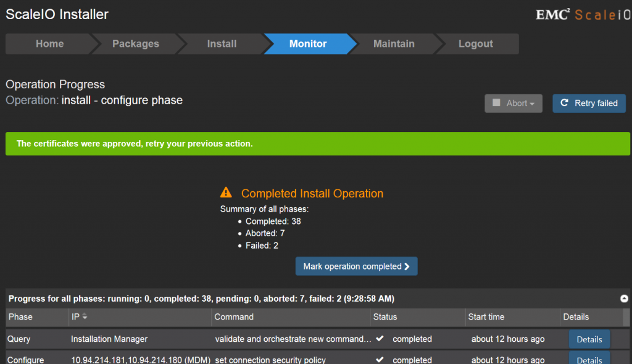Click Logout in the navigation bar
Viewport: 632px width, 364px height.
point(475,44)
